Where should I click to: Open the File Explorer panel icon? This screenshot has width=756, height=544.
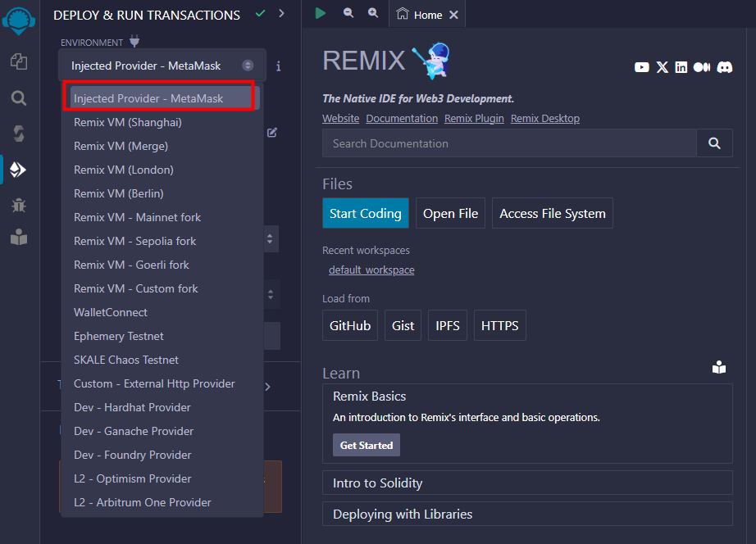tap(19, 61)
